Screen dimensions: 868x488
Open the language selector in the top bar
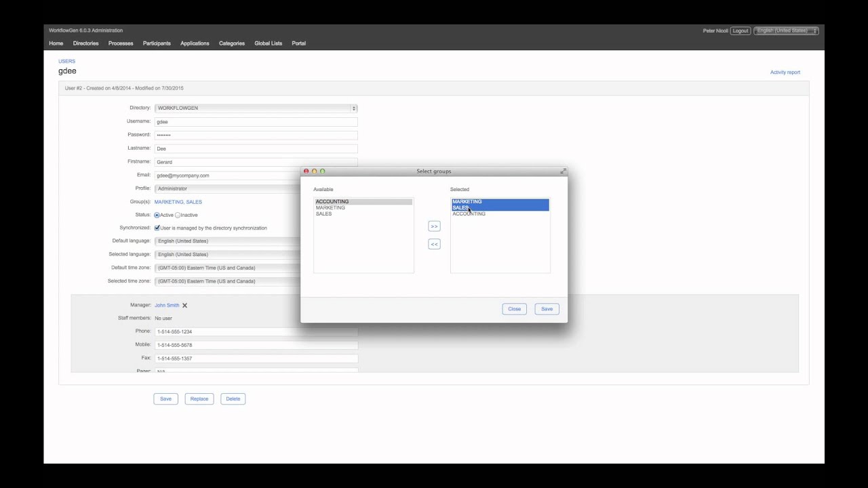coord(787,31)
